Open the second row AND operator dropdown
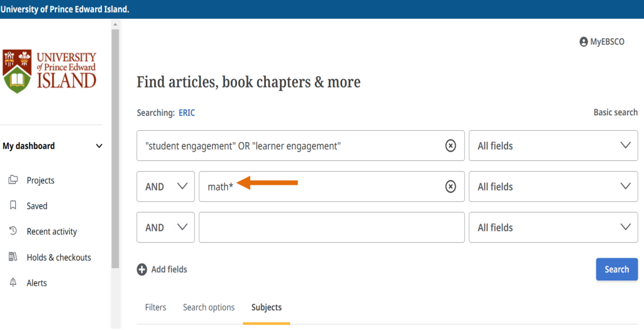Viewport: 644px width, 330px height. 165,187
